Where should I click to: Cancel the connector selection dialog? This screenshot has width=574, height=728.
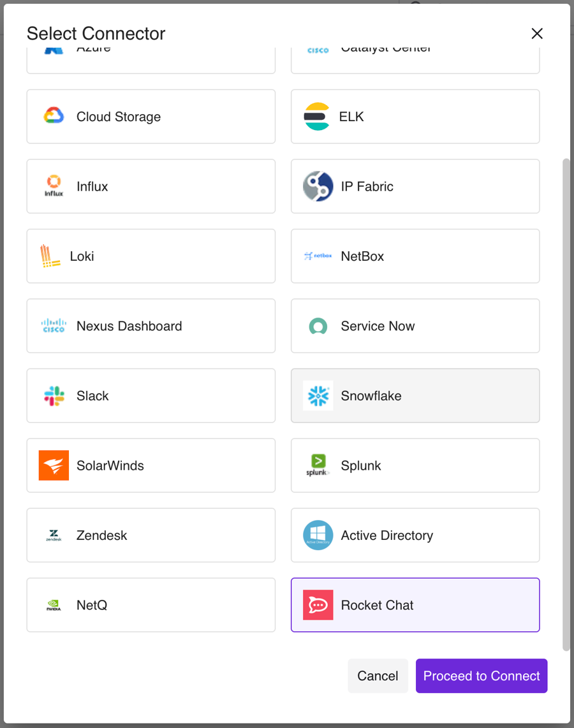tap(378, 676)
